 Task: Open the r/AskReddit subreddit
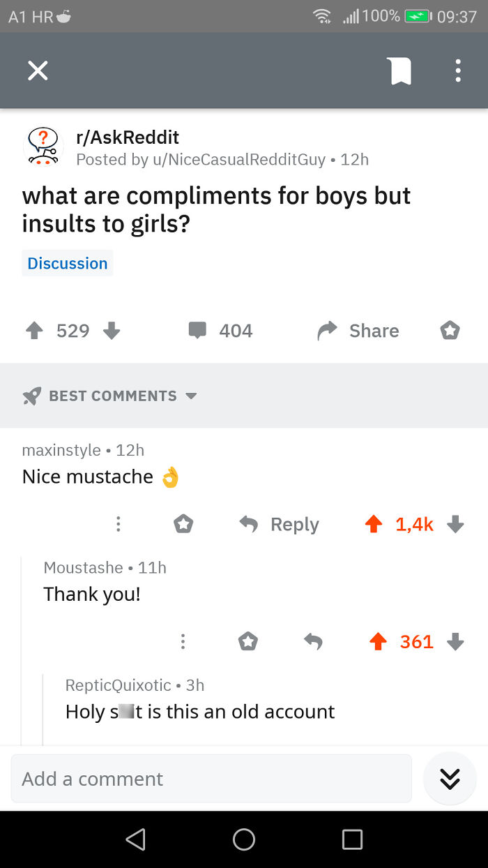point(122,137)
